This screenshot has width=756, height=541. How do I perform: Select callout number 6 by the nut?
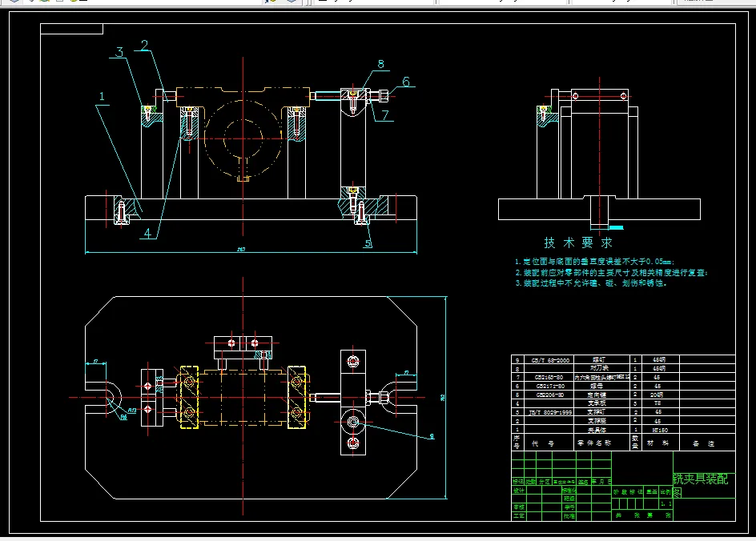(x=406, y=82)
